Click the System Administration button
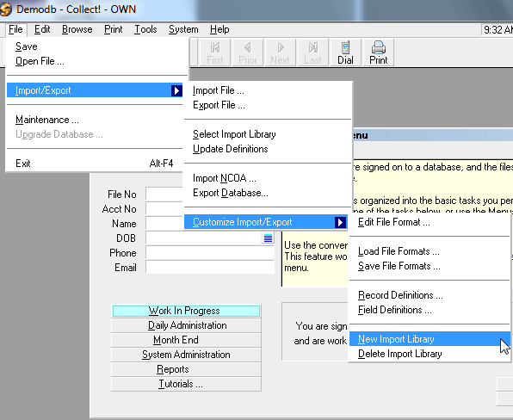This screenshot has width=513, height=420. [186, 355]
